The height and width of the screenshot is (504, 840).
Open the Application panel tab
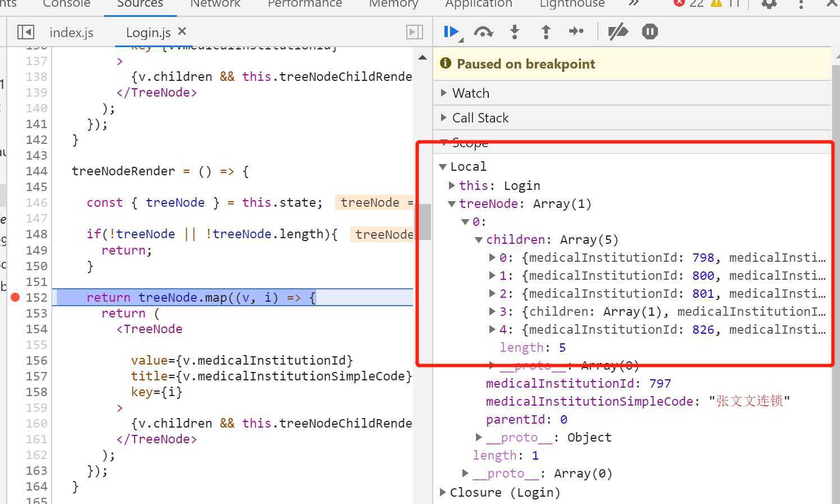coord(479,4)
